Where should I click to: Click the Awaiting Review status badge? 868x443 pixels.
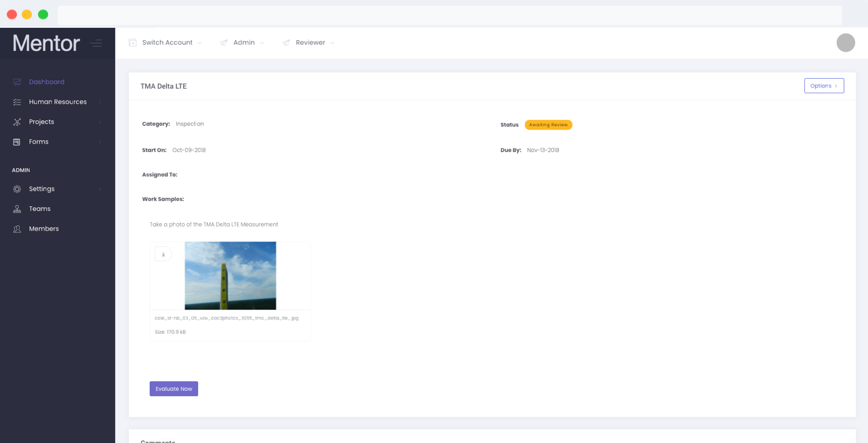[549, 125]
